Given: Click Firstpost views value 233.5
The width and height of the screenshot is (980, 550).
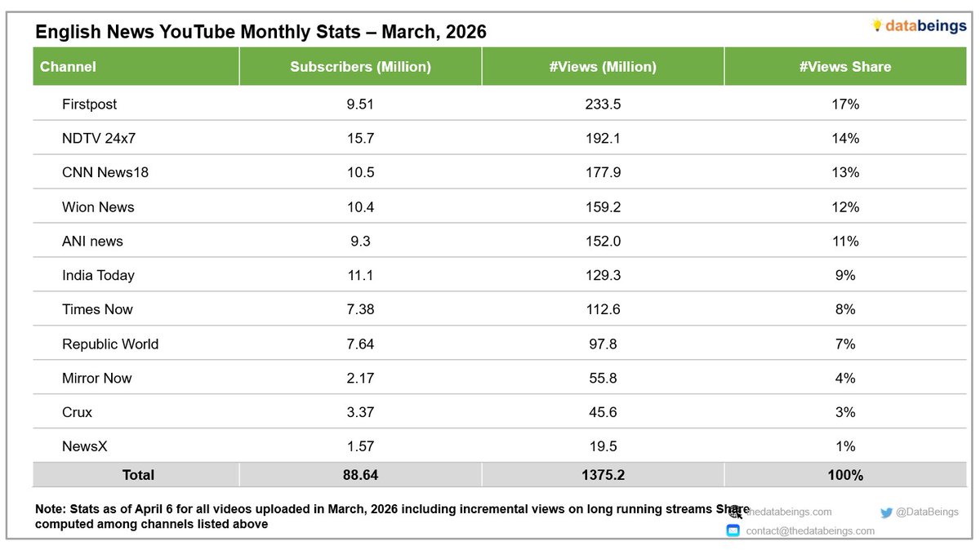Looking at the screenshot, I should click(603, 104).
